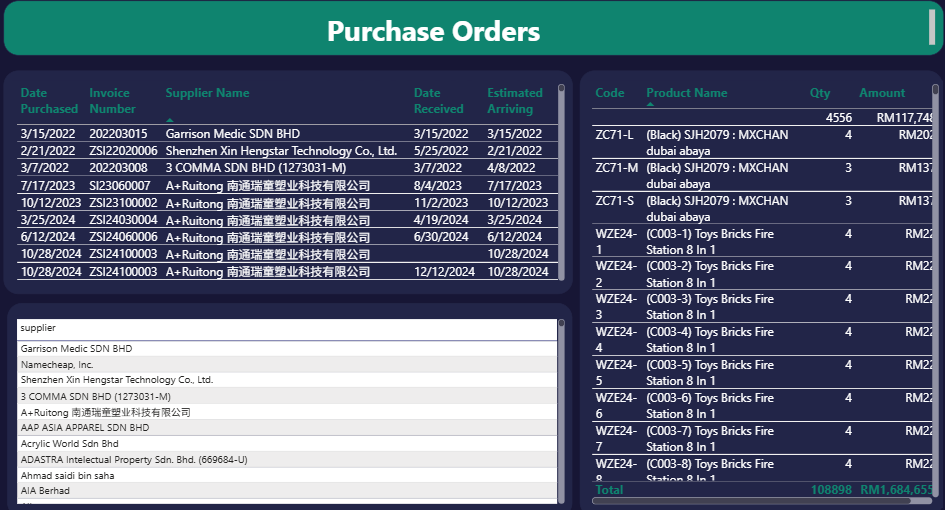Select the invoice 202203008 row
Screen dimensions: 945x510
click(x=287, y=168)
